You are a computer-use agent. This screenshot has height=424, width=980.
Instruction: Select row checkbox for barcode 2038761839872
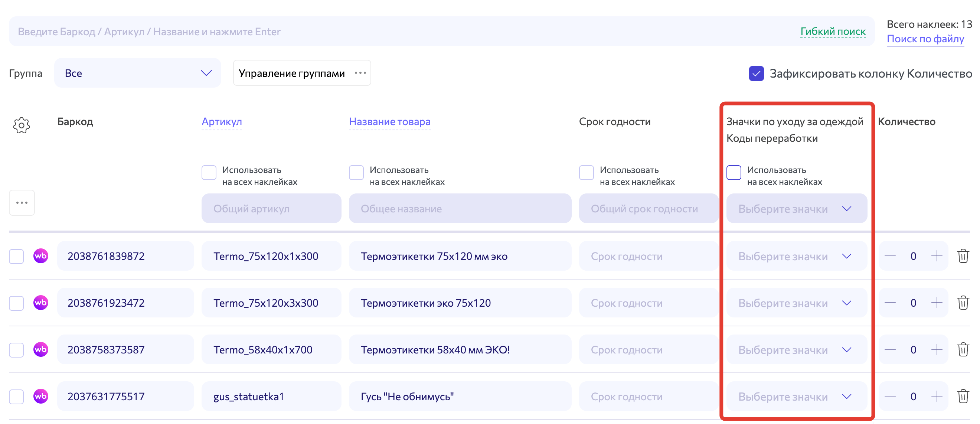tap(16, 256)
